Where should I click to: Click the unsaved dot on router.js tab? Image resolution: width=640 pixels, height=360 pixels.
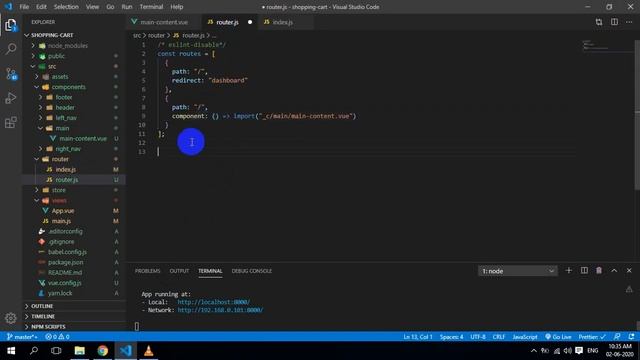[x=250, y=22]
